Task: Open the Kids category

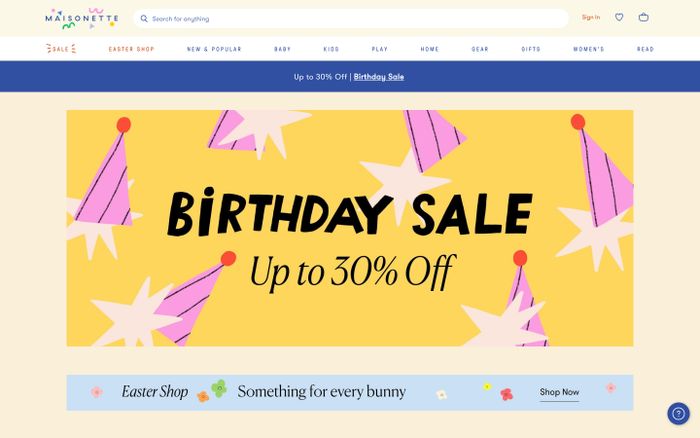Action: (x=331, y=49)
